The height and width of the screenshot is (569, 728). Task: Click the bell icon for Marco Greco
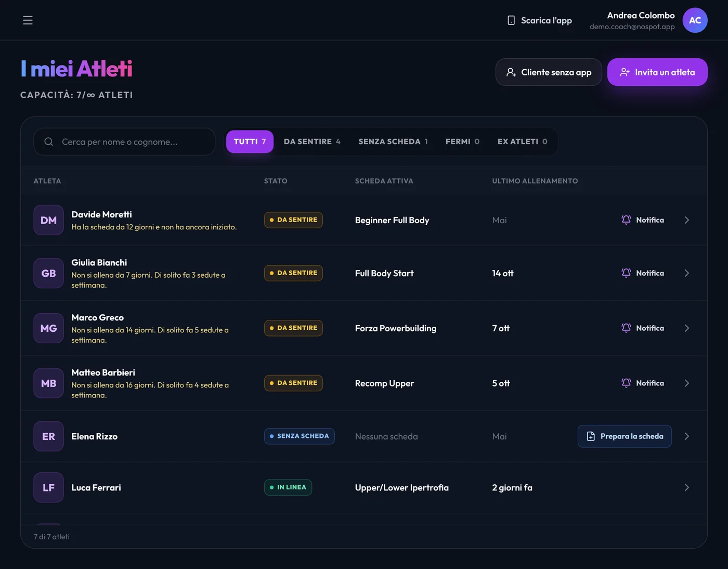626,328
